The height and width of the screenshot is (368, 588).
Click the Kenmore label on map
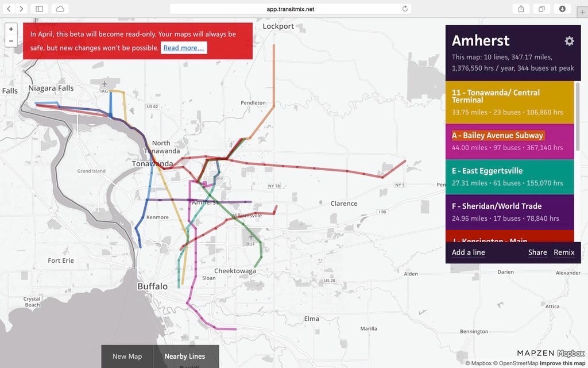tap(157, 217)
